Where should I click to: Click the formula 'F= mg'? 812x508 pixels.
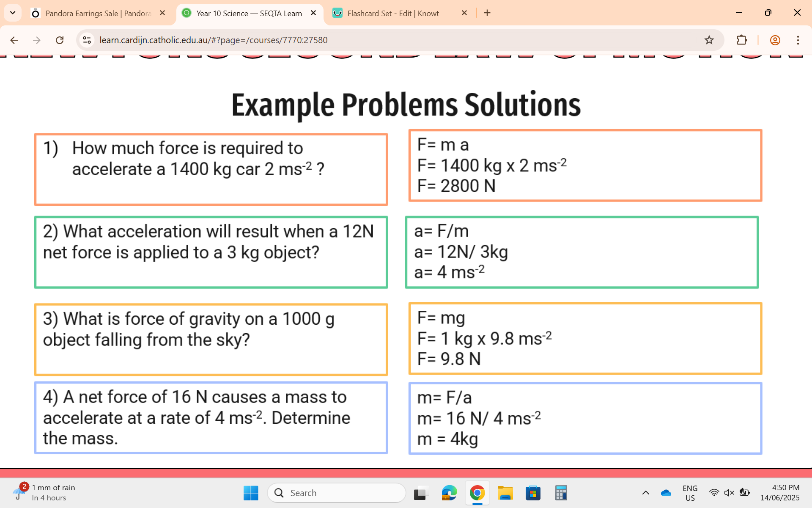click(x=441, y=318)
